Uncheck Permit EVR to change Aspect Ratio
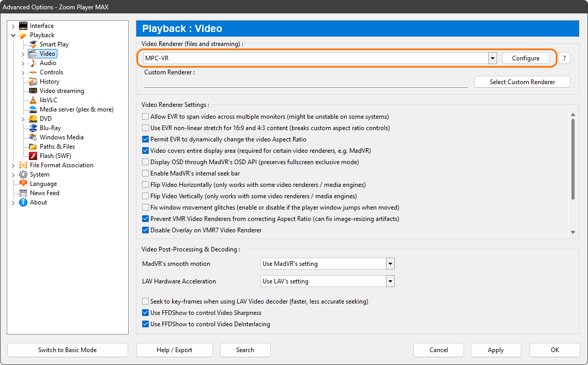588x365 pixels. tap(146, 139)
